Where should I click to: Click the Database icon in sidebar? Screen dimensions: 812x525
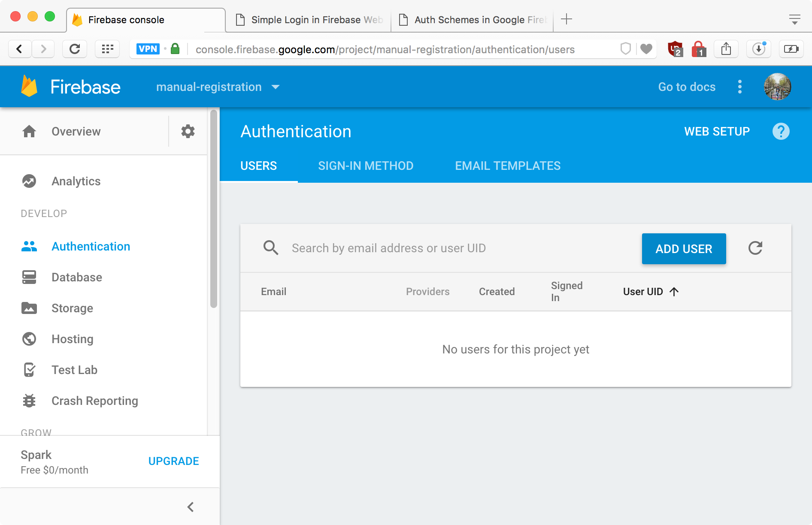(x=29, y=277)
